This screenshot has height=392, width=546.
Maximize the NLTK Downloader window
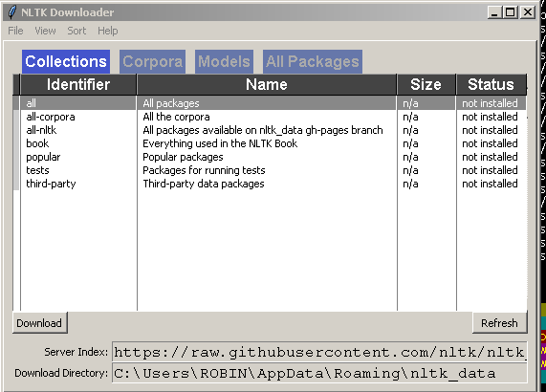point(511,12)
